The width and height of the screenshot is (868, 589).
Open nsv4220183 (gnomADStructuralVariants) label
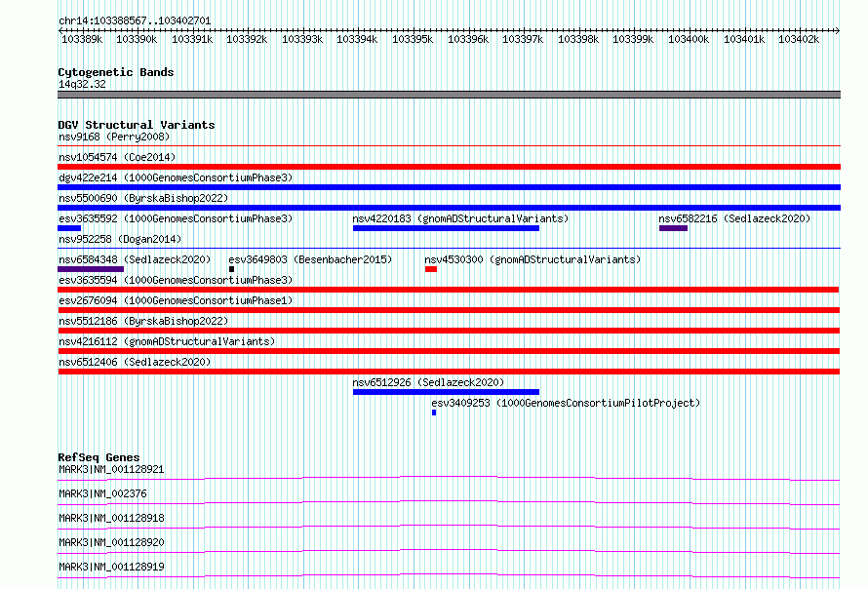[460, 218]
